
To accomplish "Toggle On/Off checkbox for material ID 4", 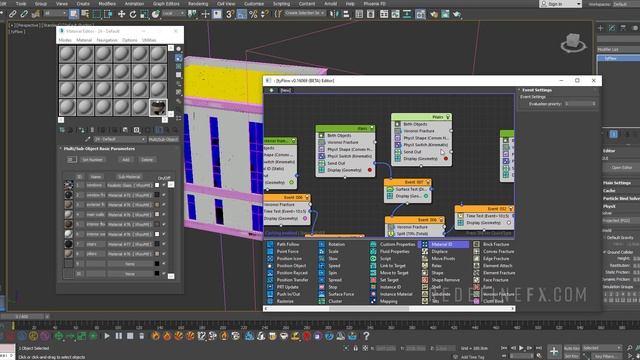I will [x=164, y=214].
